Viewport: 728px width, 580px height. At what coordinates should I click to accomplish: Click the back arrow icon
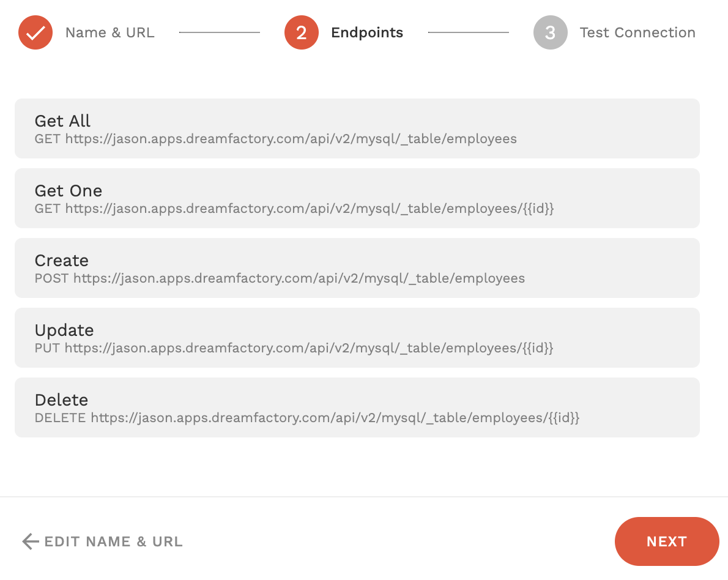click(x=30, y=541)
